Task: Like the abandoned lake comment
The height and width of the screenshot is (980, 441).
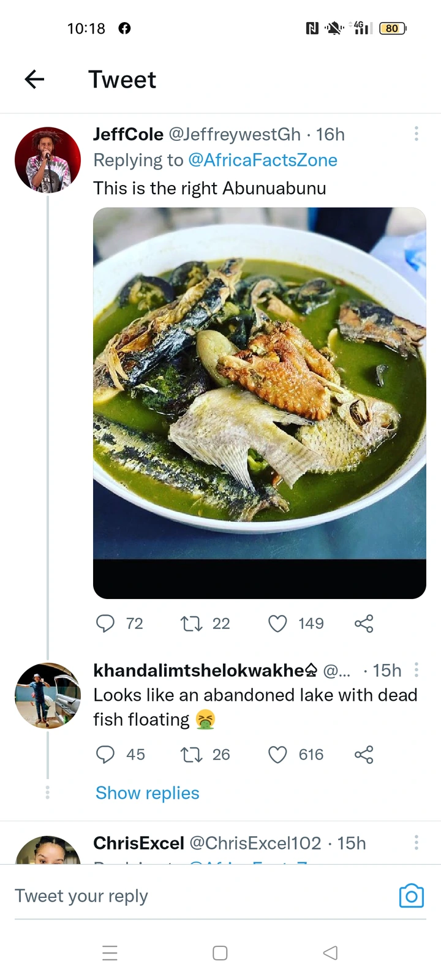Action: [277, 755]
